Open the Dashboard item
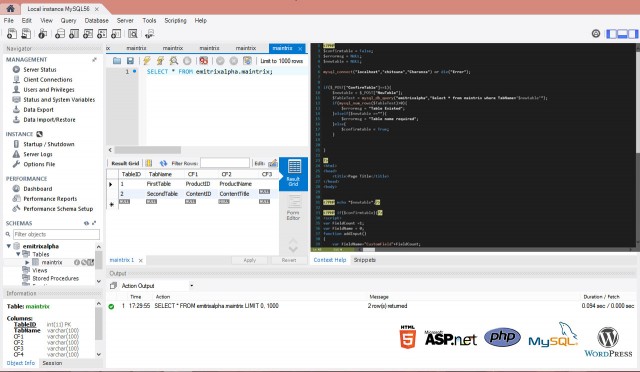640x372 pixels. point(38,189)
